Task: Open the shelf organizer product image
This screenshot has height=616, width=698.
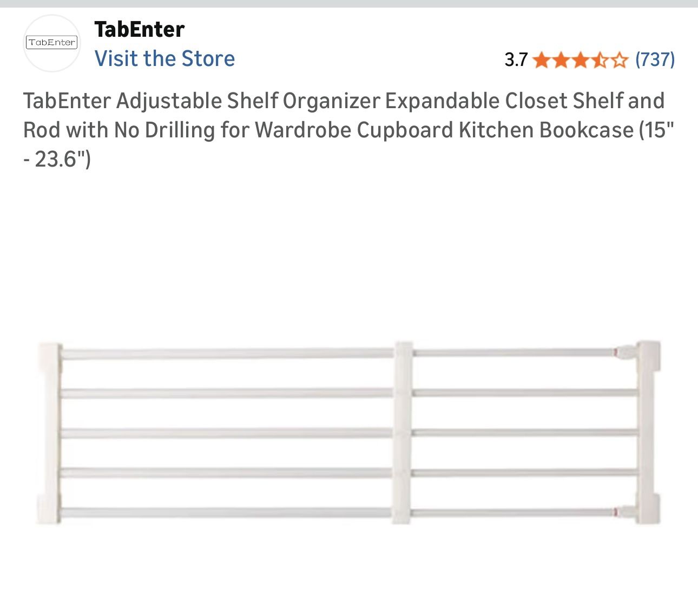Action: 349,433
